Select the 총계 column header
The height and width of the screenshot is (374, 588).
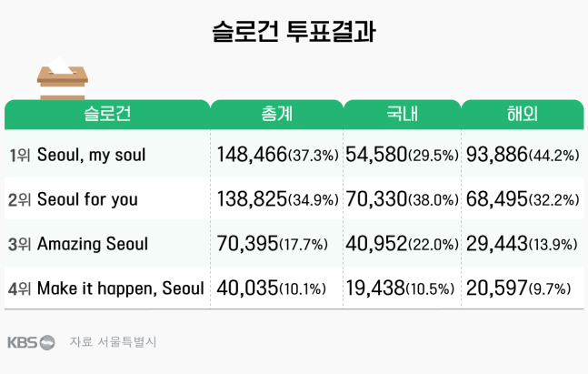point(277,114)
